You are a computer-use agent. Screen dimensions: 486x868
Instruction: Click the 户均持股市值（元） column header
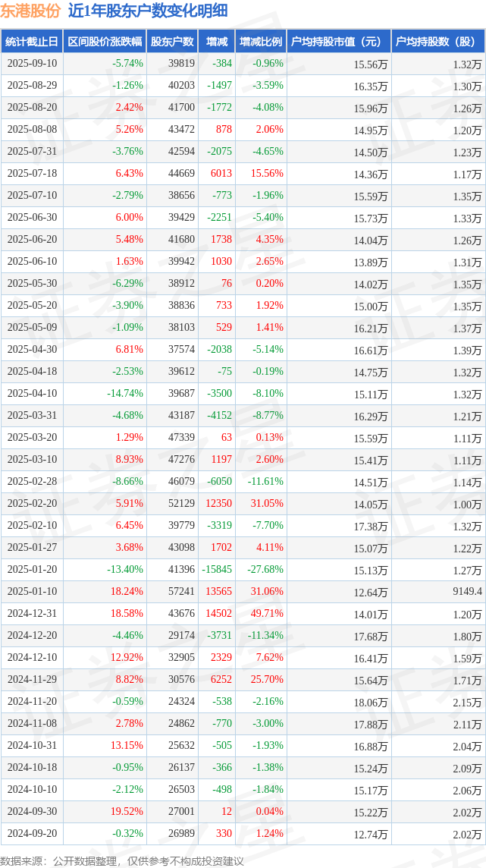click(x=339, y=42)
